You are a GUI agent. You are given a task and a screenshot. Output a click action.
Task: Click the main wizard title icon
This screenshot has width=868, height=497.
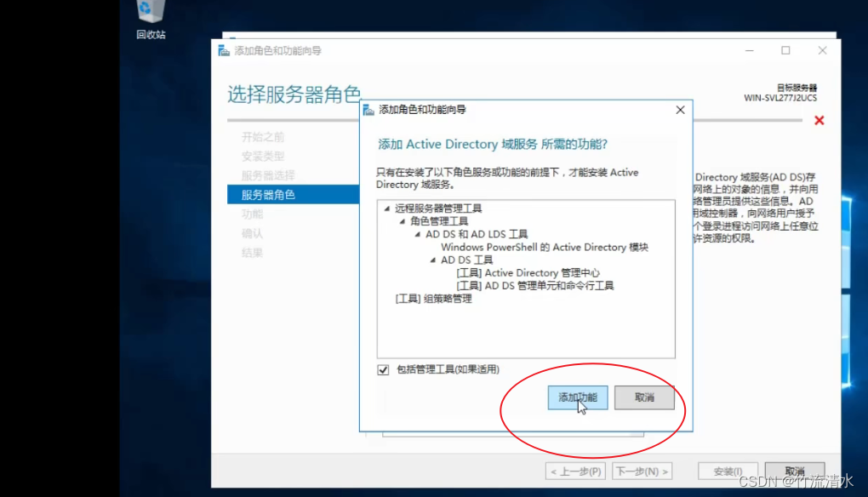pyautogui.click(x=224, y=51)
